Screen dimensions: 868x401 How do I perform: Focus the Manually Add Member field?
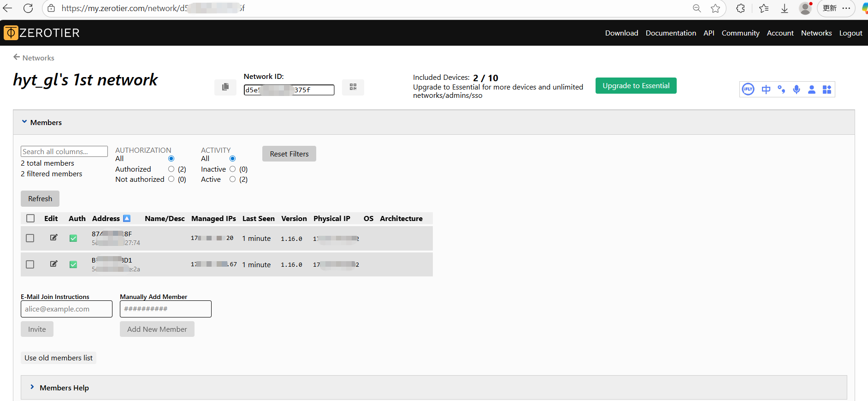click(165, 309)
